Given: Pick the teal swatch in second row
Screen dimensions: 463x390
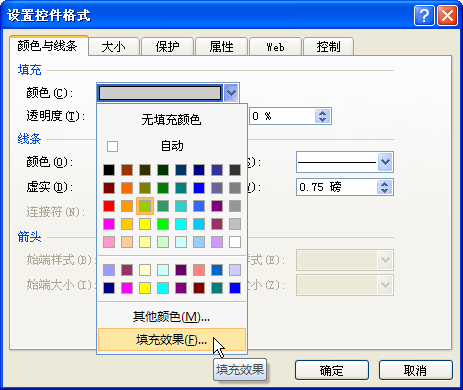Looking at the screenshot, I should [x=181, y=188].
